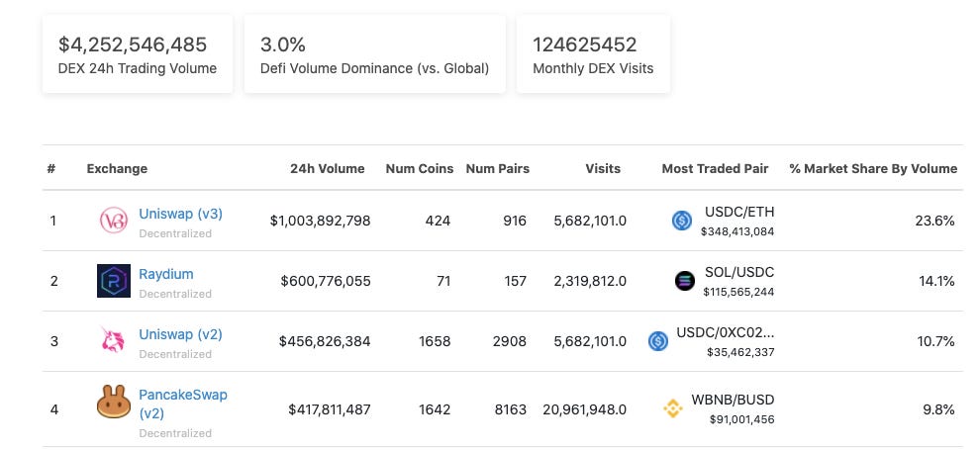Click the USDC coin icon beside USDC/ETH
The height and width of the screenshot is (450, 980).
coord(682,221)
